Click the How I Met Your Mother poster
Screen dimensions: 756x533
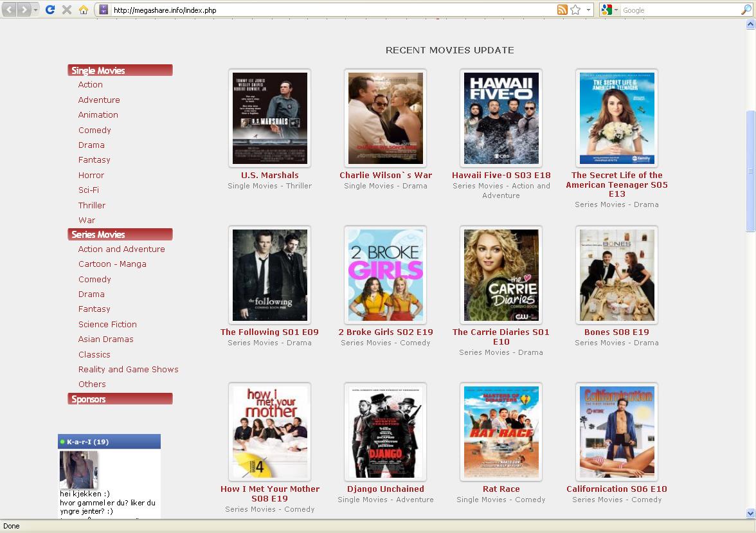coord(269,431)
